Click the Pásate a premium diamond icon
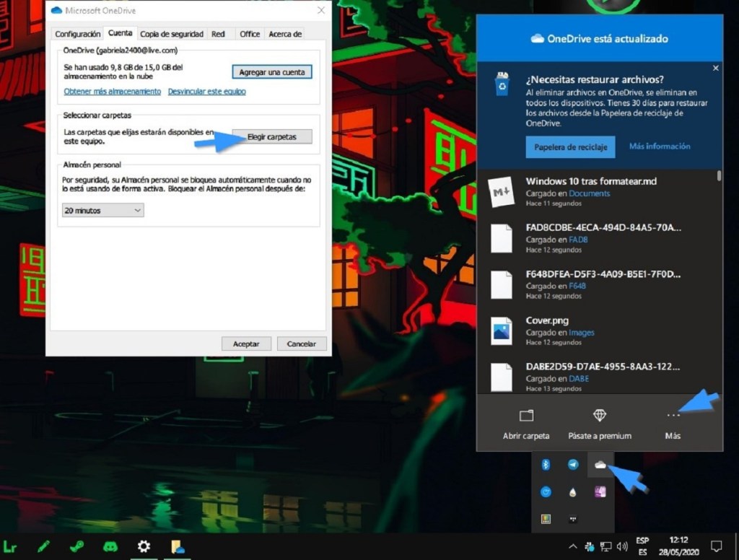 point(599,416)
